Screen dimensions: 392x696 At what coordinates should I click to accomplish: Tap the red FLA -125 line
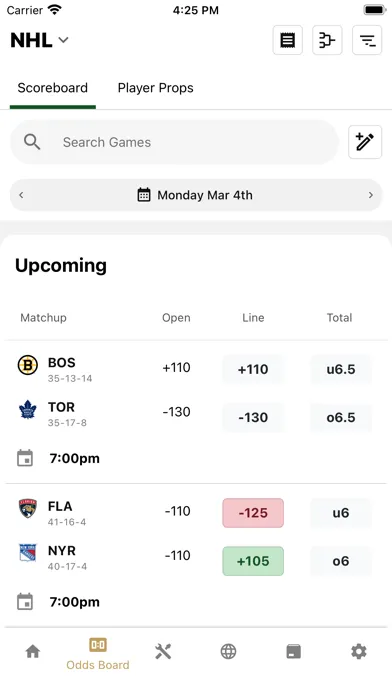(x=253, y=513)
